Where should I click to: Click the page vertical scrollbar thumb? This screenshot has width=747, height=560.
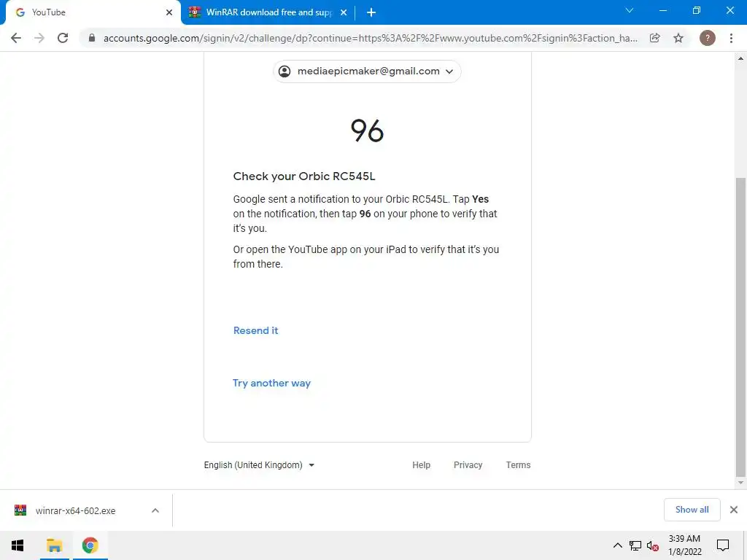[x=740, y=327]
